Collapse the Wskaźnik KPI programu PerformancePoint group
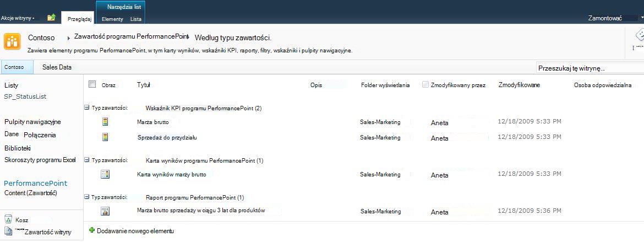This screenshot has width=644, height=242. 86,108
